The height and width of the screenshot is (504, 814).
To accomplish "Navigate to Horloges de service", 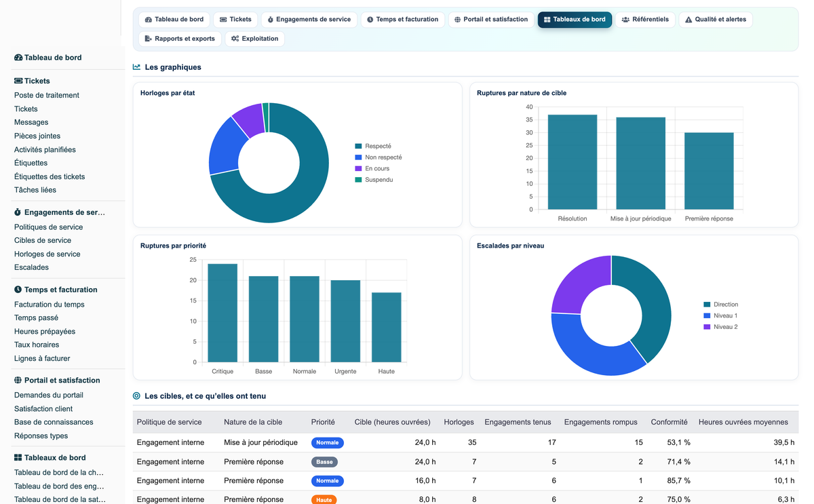I will [x=47, y=254].
